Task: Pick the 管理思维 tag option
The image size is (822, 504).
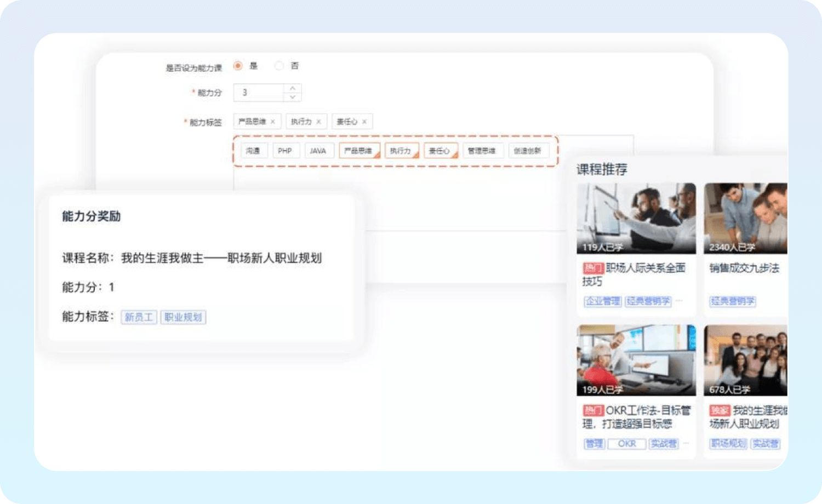Action: [482, 151]
